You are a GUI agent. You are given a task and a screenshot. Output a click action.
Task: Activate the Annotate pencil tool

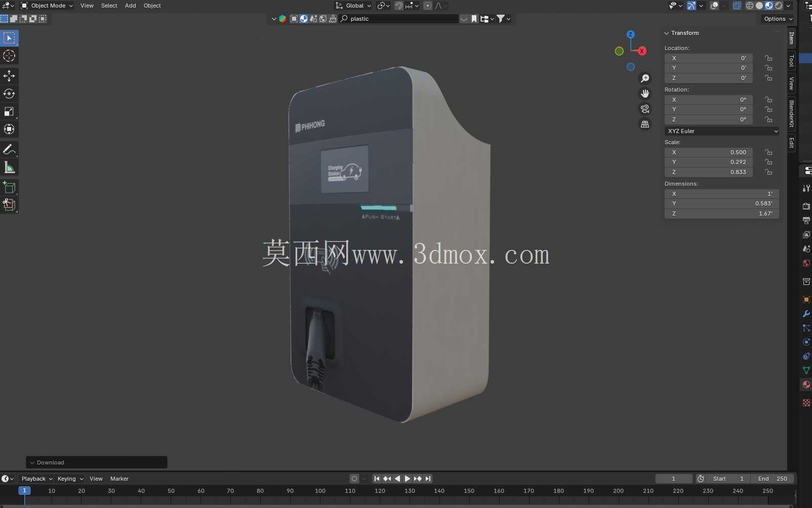pyautogui.click(x=9, y=149)
